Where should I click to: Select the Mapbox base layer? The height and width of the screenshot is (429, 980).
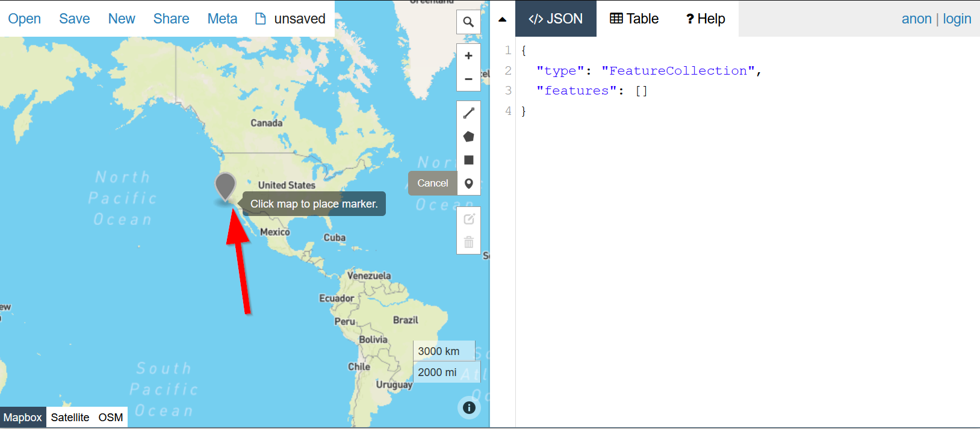tap(23, 418)
